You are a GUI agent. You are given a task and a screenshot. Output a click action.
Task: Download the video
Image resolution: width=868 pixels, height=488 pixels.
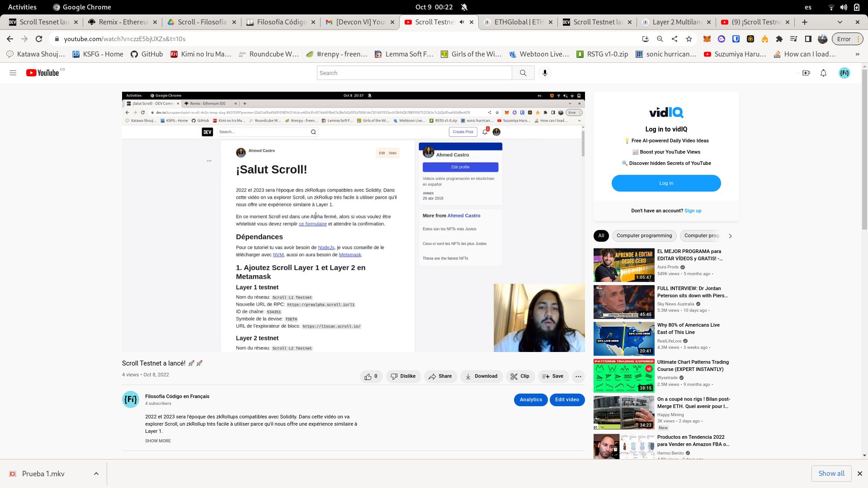tap(481, 376)
